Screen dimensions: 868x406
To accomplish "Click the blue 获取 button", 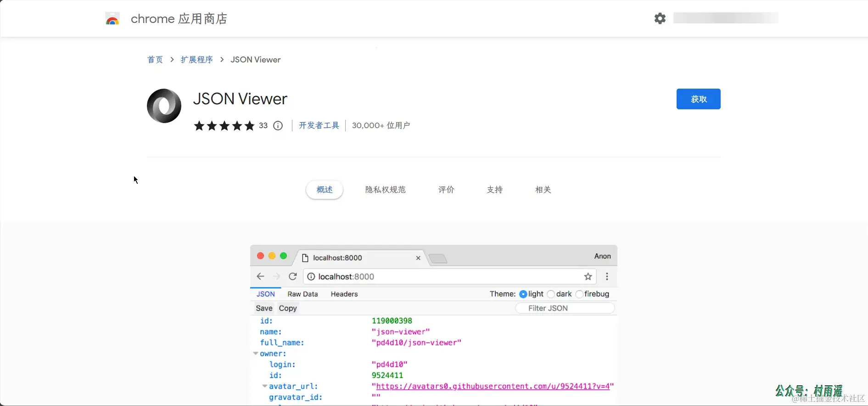I will click(x=698, y=99).
